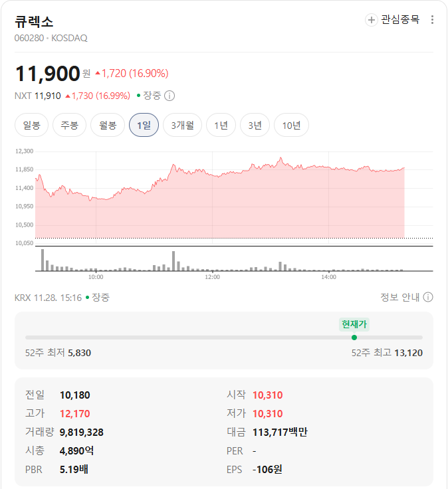Click the 52주 최고 13,120 value
Viewport: 448px width, 489px height.
(x=408, y=353)
